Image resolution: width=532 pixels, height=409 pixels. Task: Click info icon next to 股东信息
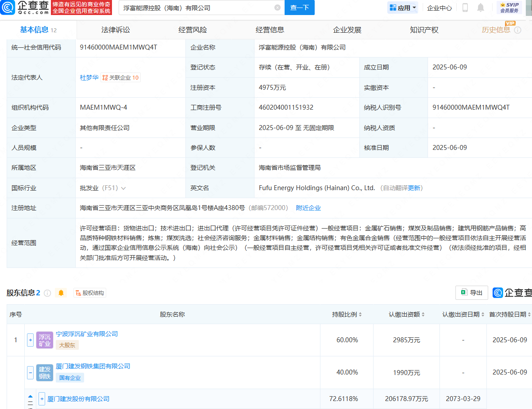click(x=47, y=293)
